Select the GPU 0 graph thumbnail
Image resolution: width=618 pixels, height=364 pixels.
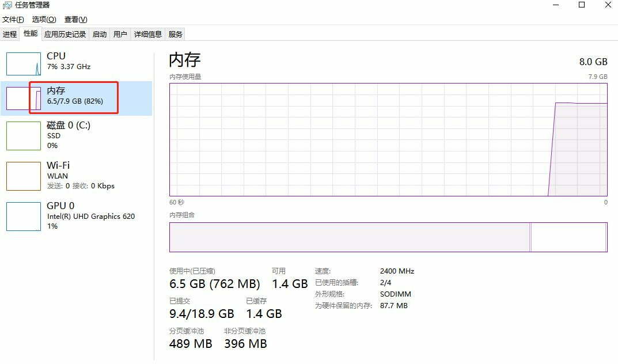[x=24, y=216]
